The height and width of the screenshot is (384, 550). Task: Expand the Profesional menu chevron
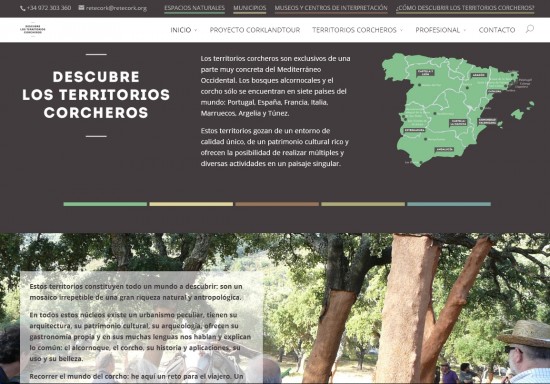click(x=465, y=30)
